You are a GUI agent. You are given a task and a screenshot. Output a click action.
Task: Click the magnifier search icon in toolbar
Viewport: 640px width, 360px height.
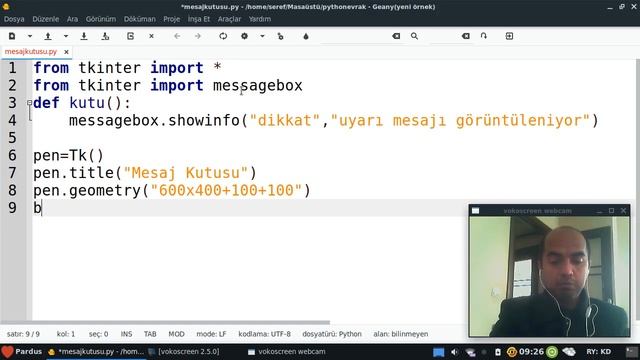[414, 36]
